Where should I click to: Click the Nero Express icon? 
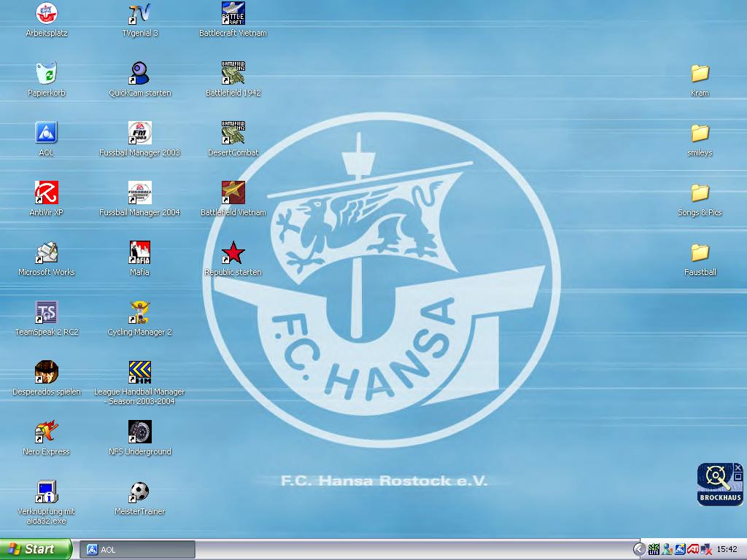pyautogui.click(x=47, y=432)
